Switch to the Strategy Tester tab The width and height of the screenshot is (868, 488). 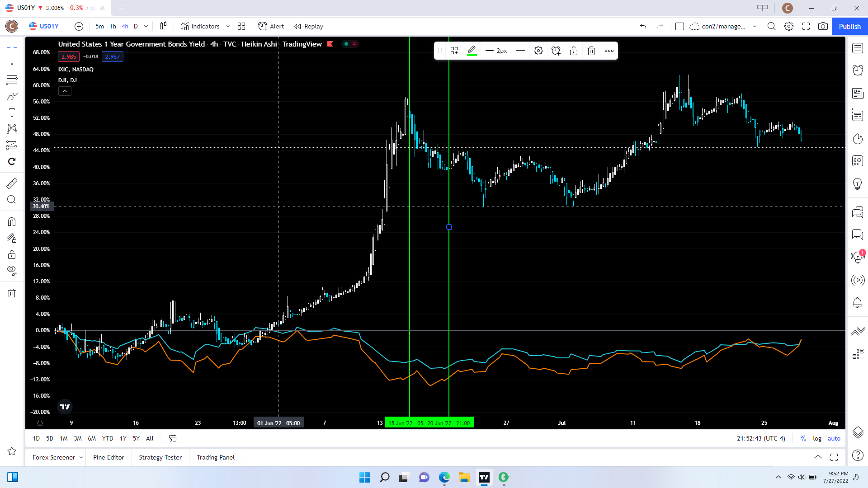[x=160, y=457]
